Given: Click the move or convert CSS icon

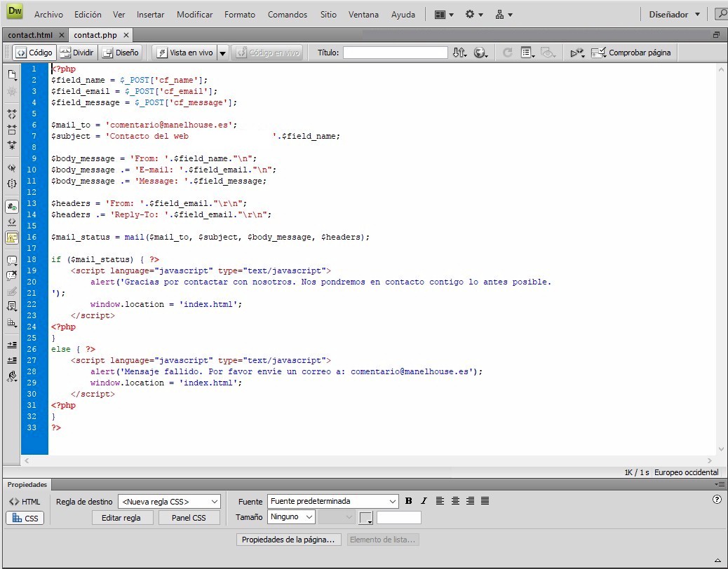Looking at the screenshot, I should (12, 322).
